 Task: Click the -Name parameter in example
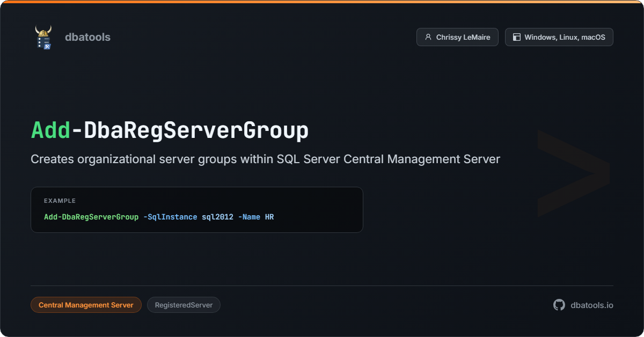[249, 217]
